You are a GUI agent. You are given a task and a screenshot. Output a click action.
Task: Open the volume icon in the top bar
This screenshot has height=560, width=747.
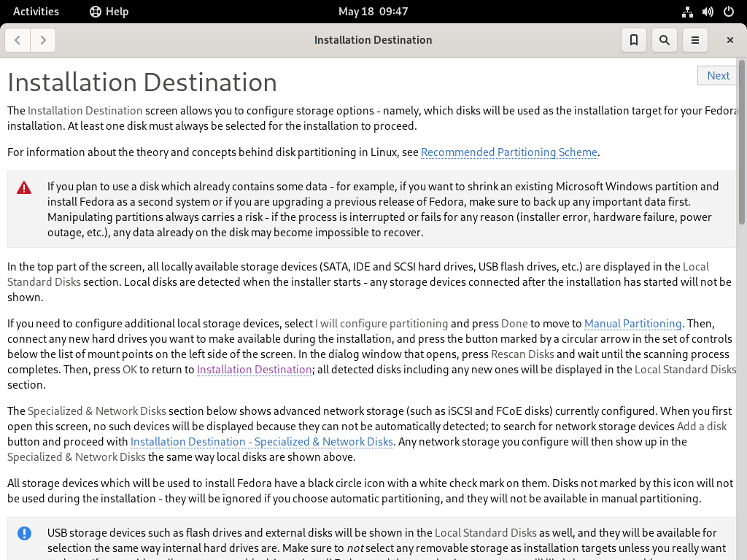point(708,12)
